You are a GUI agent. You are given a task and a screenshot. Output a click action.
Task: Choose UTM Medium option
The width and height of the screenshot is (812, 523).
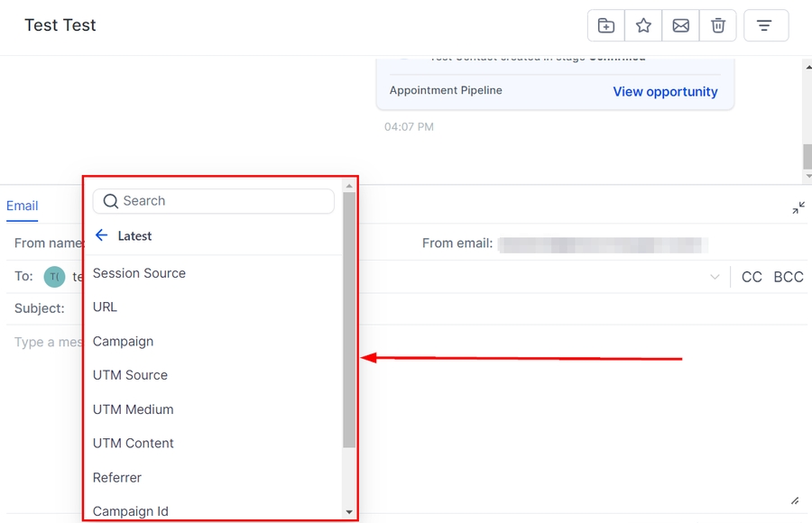[x=133, y=409]
